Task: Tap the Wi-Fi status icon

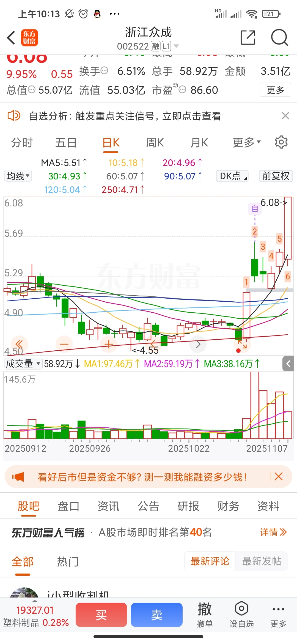Action: (252, 14)
